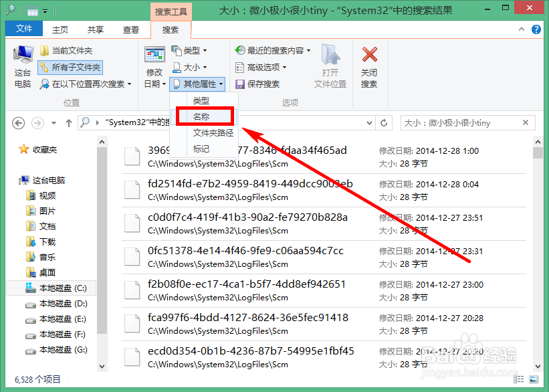Switch to Large icons view in status bar
Image resolution: width=549 pixels, height=392 pixels.
pos(534,379)
